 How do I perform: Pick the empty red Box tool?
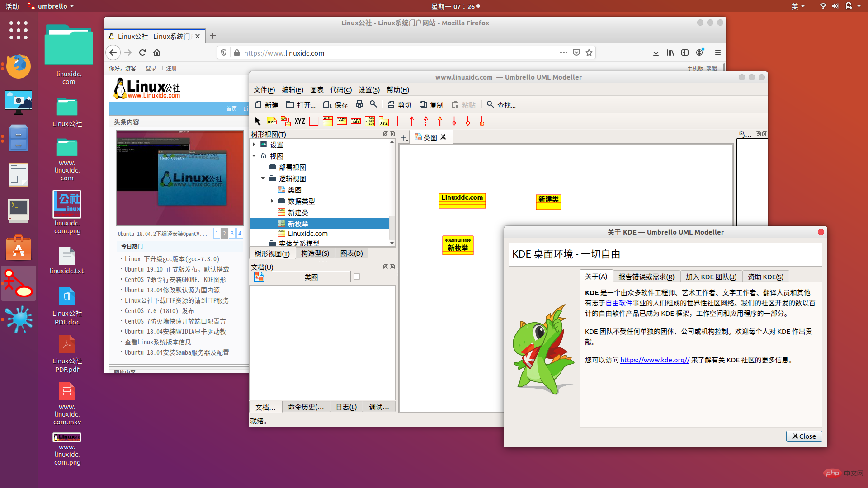pos(314,121)
